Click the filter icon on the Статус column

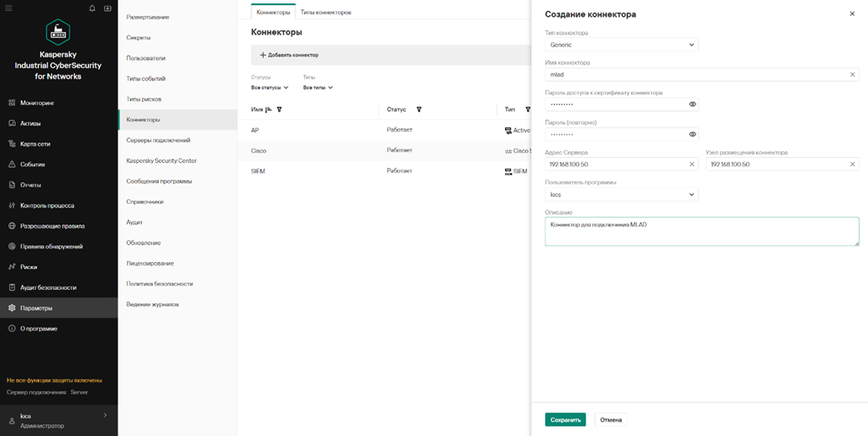(418, 109)
